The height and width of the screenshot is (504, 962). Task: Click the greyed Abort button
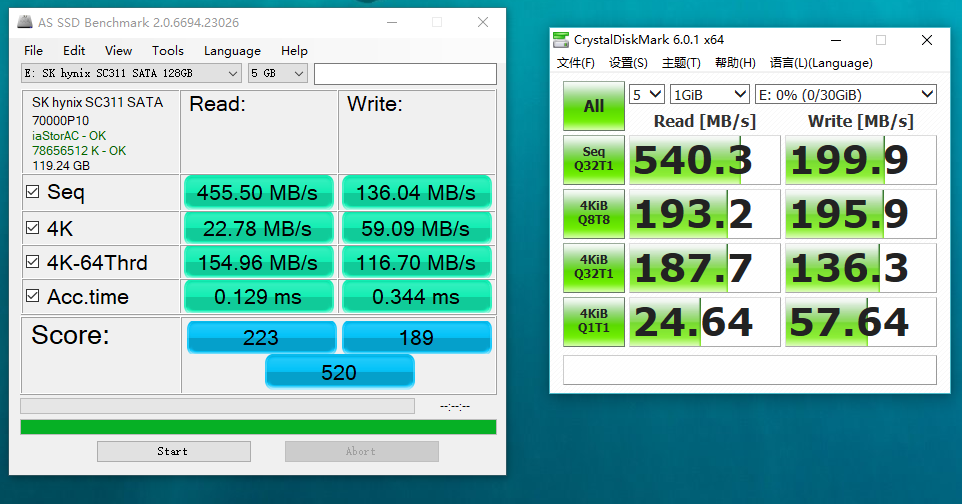361,451
